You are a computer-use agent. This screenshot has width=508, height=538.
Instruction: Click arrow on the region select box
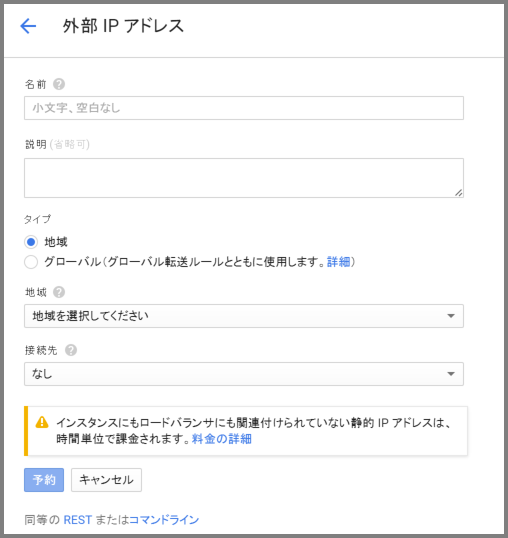(451, 316)
